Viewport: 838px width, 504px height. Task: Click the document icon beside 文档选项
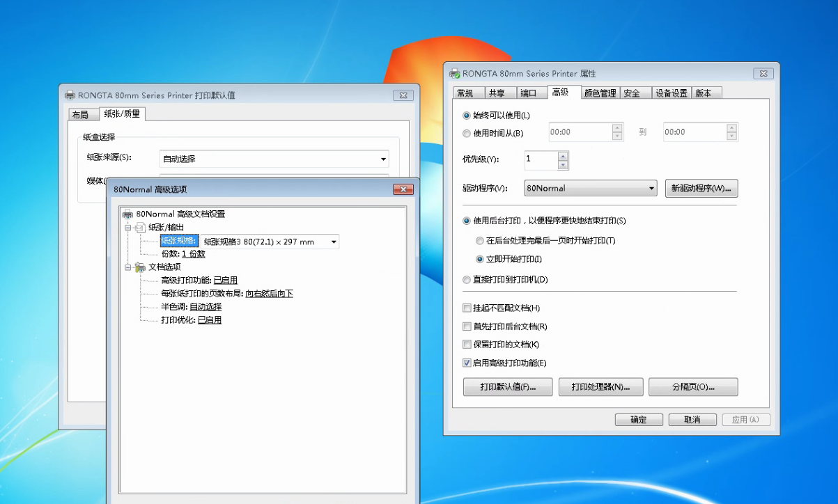[140, 267]
